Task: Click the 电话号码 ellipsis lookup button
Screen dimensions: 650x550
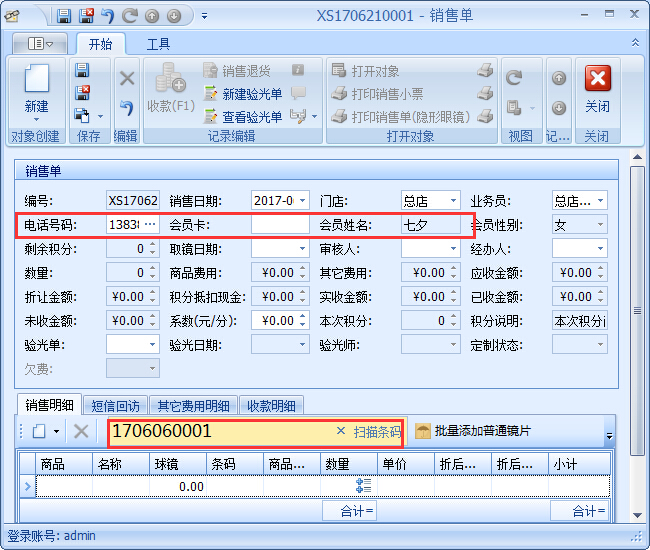Action: [151, 225]
